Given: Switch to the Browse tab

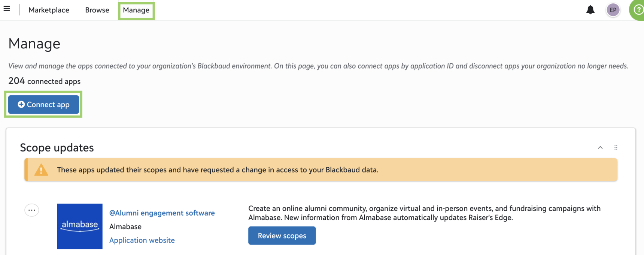Looking at the screenshot, I should click(97, 10).
